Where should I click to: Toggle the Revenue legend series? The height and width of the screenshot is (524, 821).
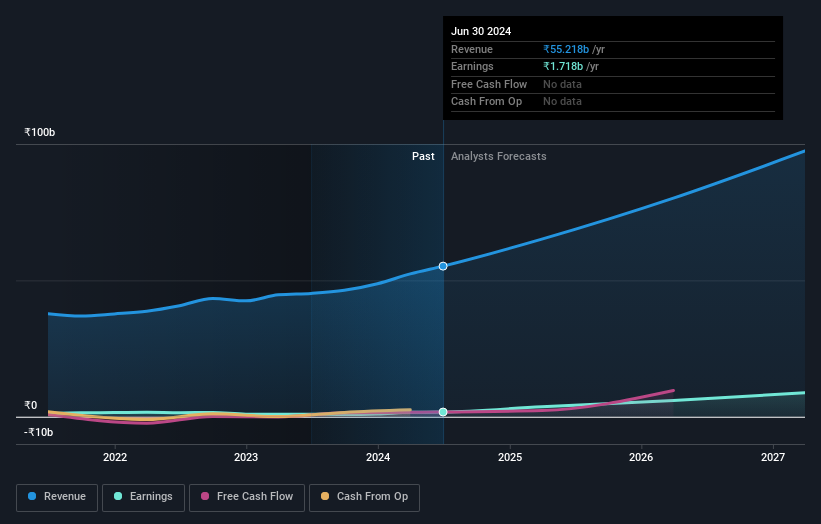(x=57, y=497)
